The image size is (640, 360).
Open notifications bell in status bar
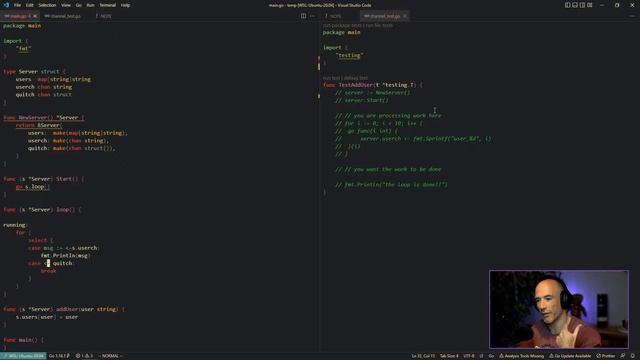coord(633,356)
